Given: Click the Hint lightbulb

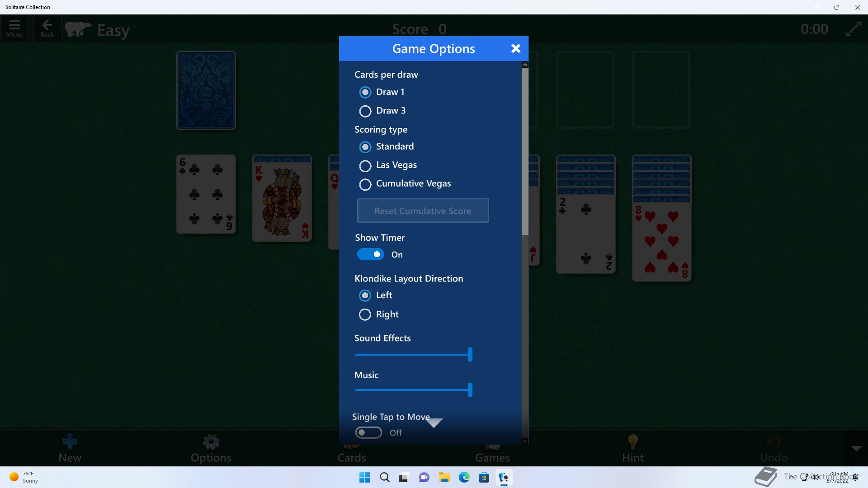Looking at the screenshot, I should pos(633,448).
